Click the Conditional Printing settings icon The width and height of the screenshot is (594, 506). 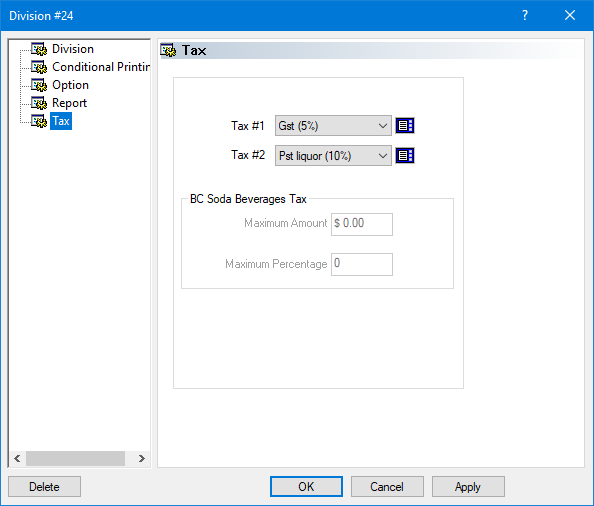(x=39, y=67)
